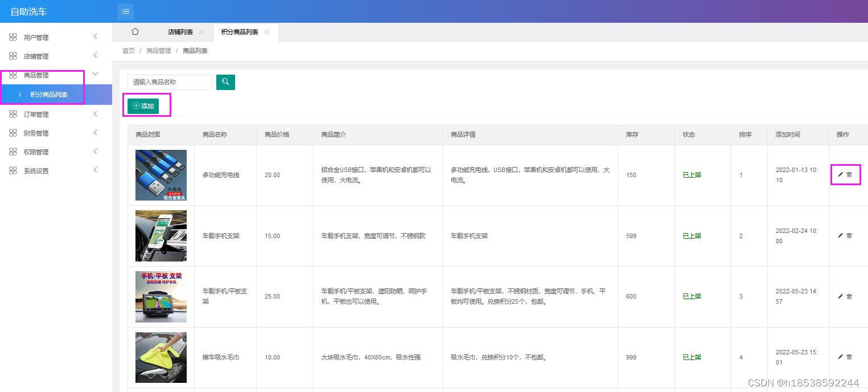Click the 商品管理 breadcrumb link
Viewport: 868px width, 392px height.
159,51
